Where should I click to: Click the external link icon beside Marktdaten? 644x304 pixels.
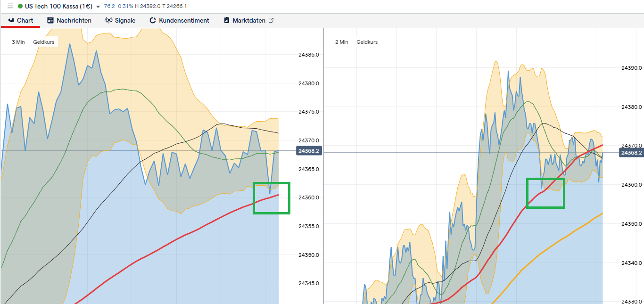(271, 20)
